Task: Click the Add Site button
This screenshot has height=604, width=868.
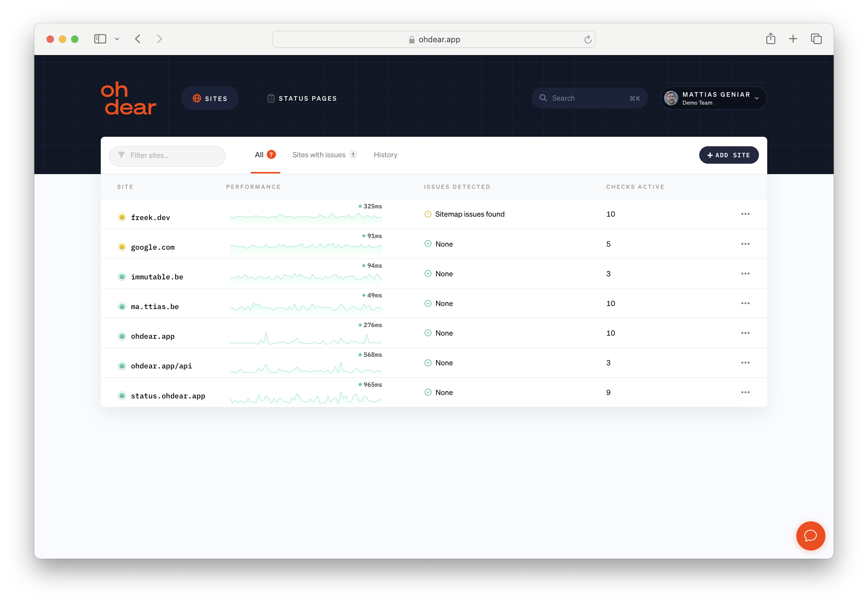Action: click(729, 155)
